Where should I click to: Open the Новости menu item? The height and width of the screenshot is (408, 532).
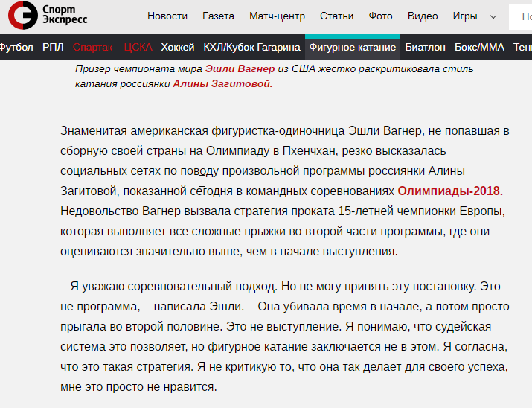tap(167, 16)
